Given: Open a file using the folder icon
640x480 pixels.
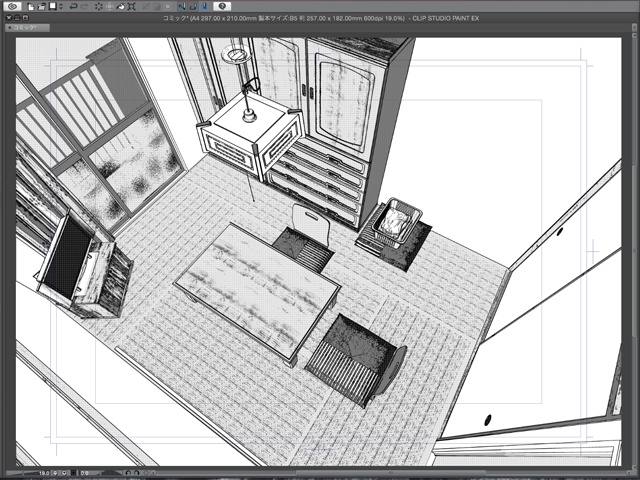Looking at the screenshot, I should click(x=42, y=7).
